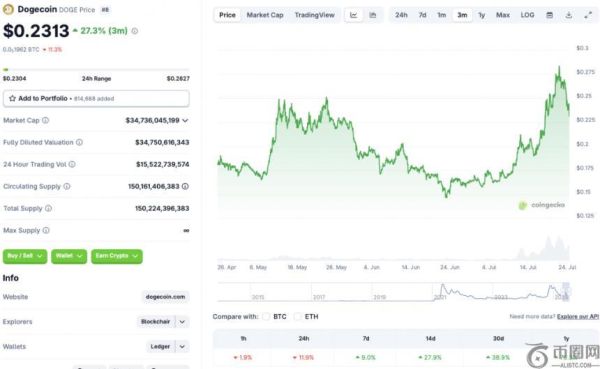Click Earn Crypto green button

click(x=117, y=256)
